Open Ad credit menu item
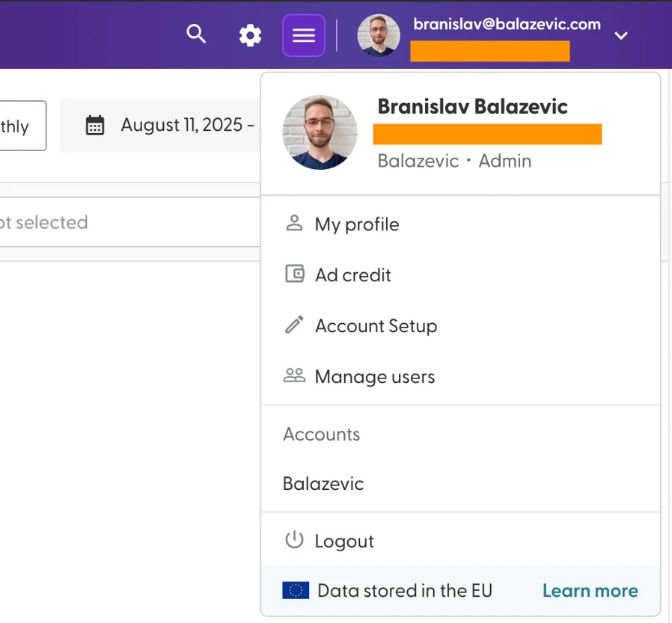The width and height of the screenshot is (672, 623). (460, 275)
